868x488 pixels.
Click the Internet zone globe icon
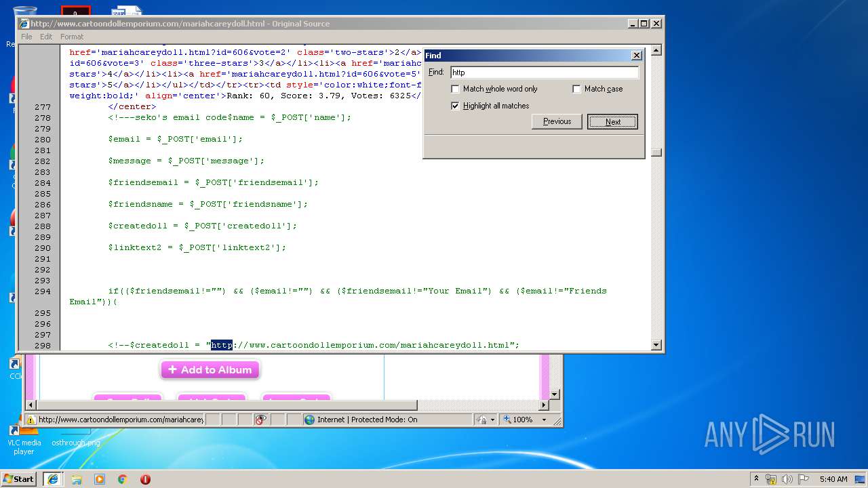(x=311, y=420)
